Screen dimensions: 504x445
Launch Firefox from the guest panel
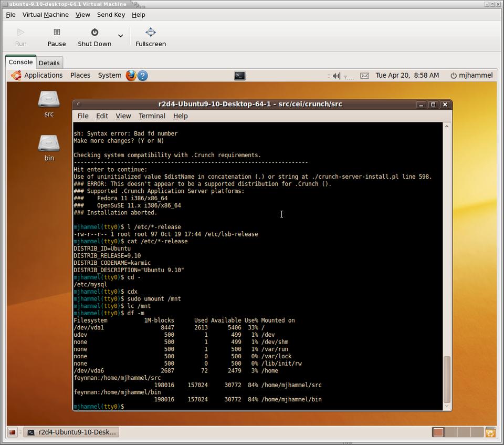coord(131,75)
